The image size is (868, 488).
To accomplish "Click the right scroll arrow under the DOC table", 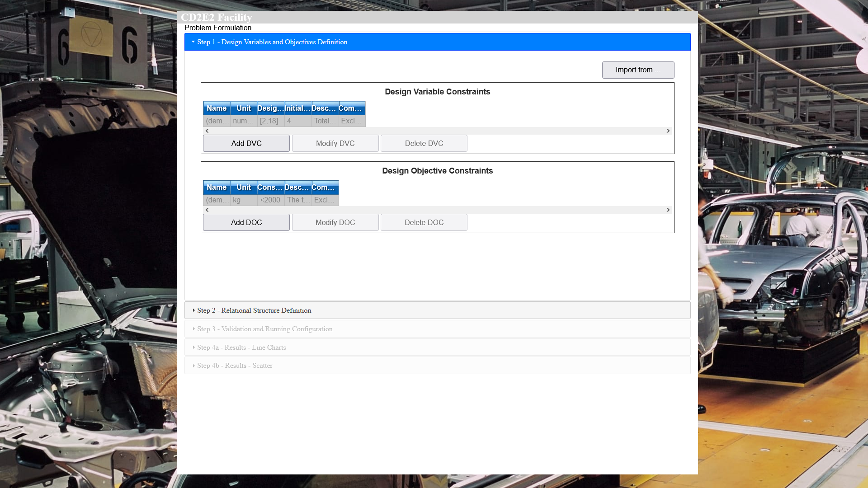I will point(668,210).
